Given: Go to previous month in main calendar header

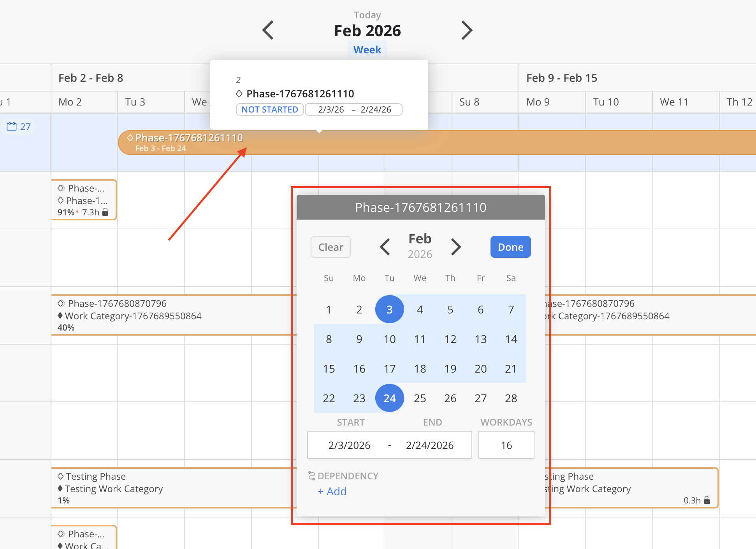Looking at the screenshot, I should pos(268,30).
